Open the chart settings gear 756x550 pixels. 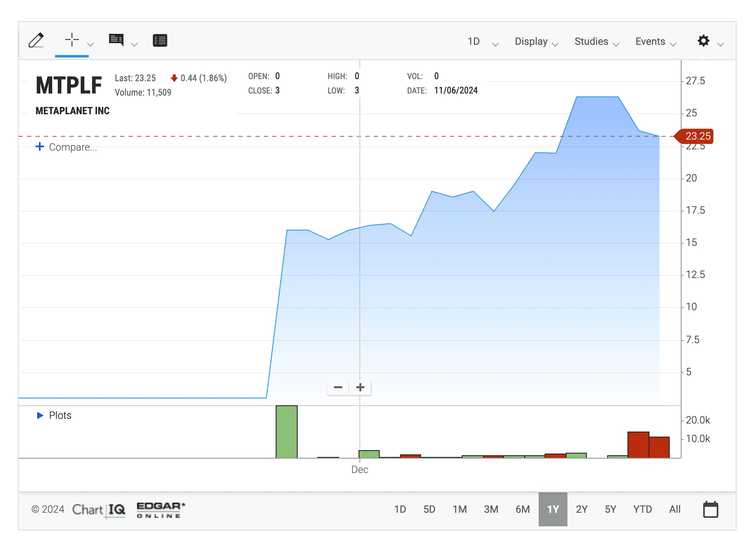704,41
